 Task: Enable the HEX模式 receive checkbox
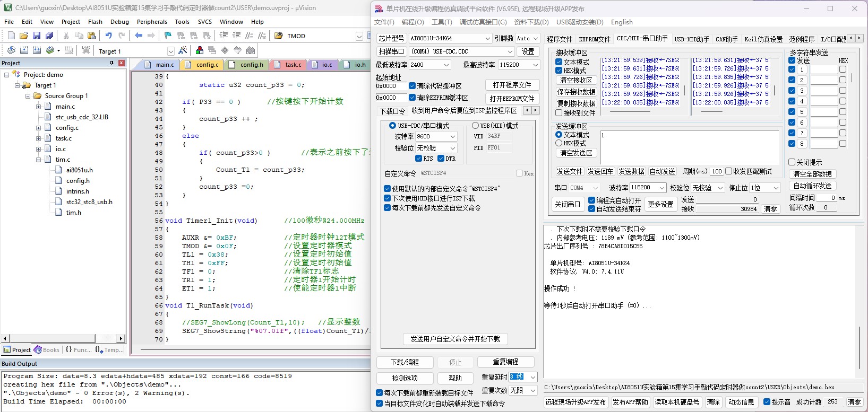(558, 71)
